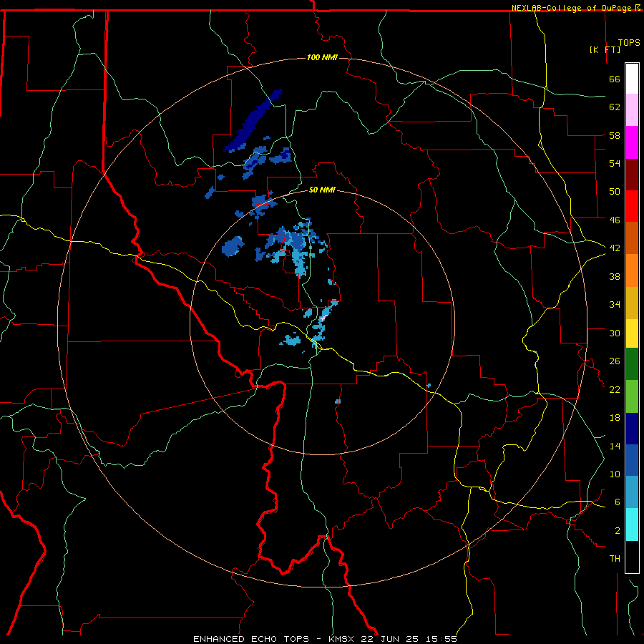Viewport: 644px width, 644px height.
Task: Select the dark green legend swatch
Action: pos(632,364)
